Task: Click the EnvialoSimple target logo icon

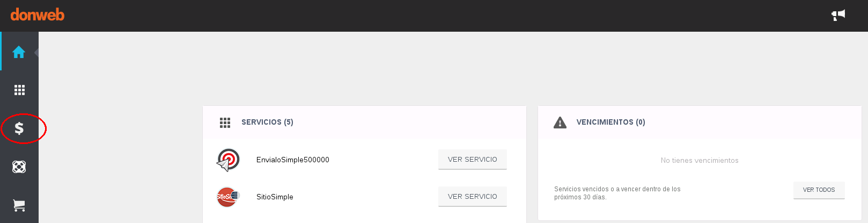Action: (x=228, y=160)
